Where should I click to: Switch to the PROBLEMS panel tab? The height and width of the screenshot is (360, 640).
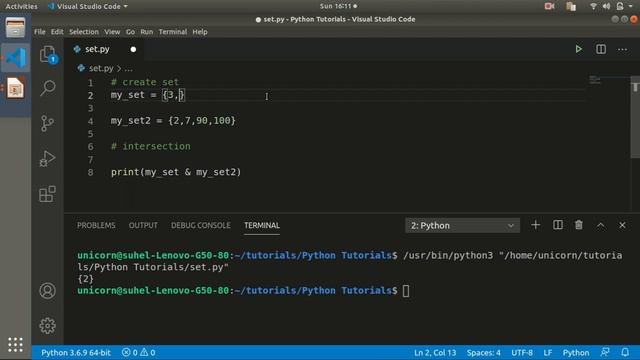tap(96, 225)
